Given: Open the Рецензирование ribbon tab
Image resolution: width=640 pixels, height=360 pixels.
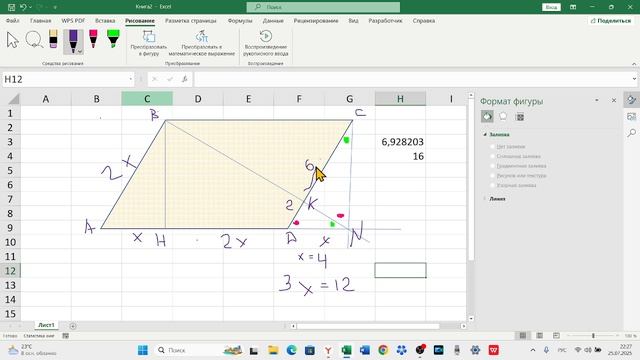Looking at the screenshot, I should click(x=316, y=20).
